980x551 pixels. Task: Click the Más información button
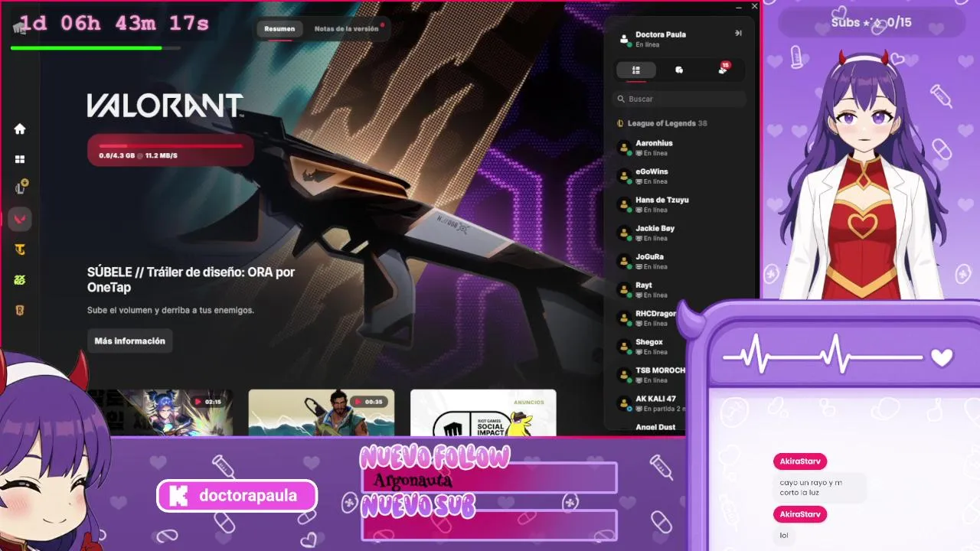130,341
